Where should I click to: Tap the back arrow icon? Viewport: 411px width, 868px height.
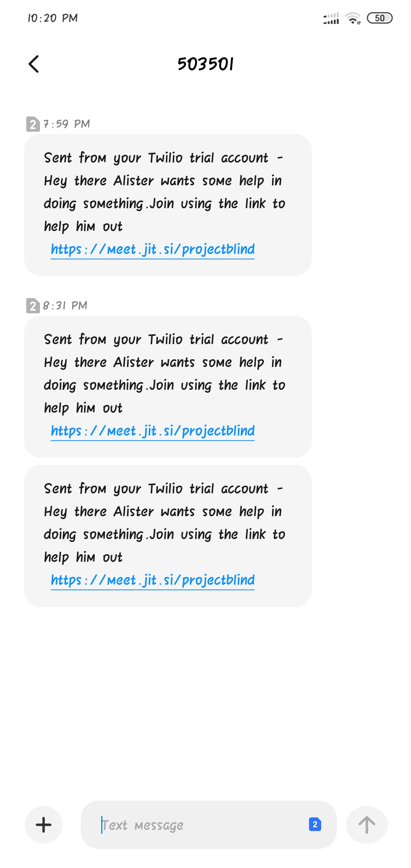(33, 64)
